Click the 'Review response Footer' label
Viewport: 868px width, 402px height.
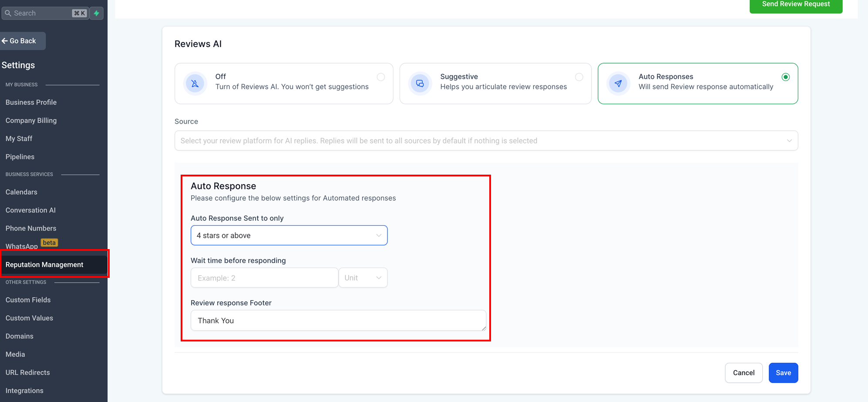[231, 303]
